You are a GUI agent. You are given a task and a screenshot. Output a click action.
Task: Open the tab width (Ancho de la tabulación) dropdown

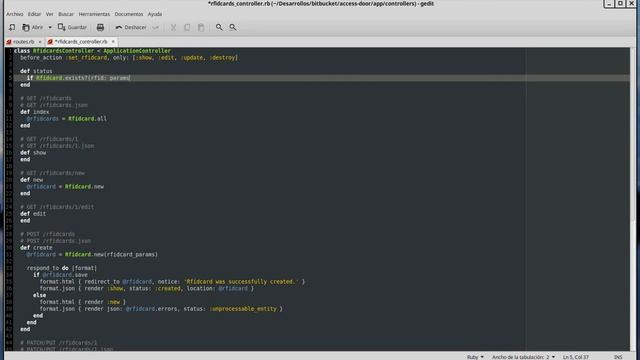pyautogui.click(x=523, y=357)
